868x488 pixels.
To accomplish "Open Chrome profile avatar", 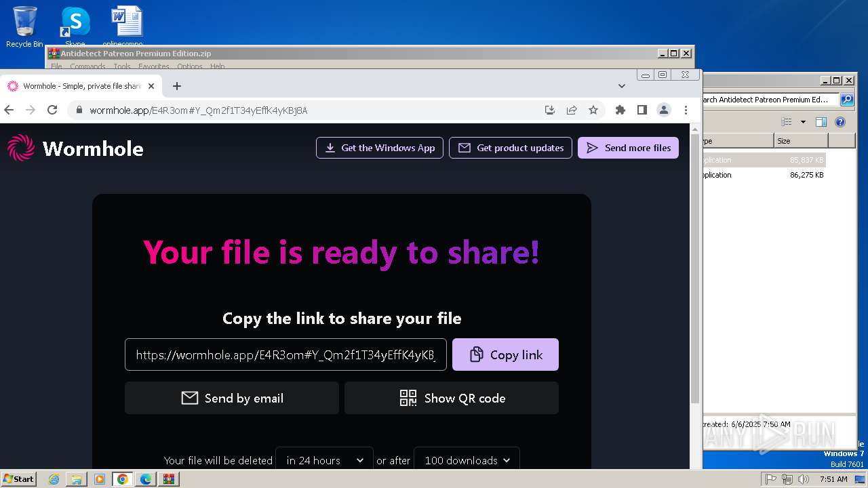I will point(664,110).
